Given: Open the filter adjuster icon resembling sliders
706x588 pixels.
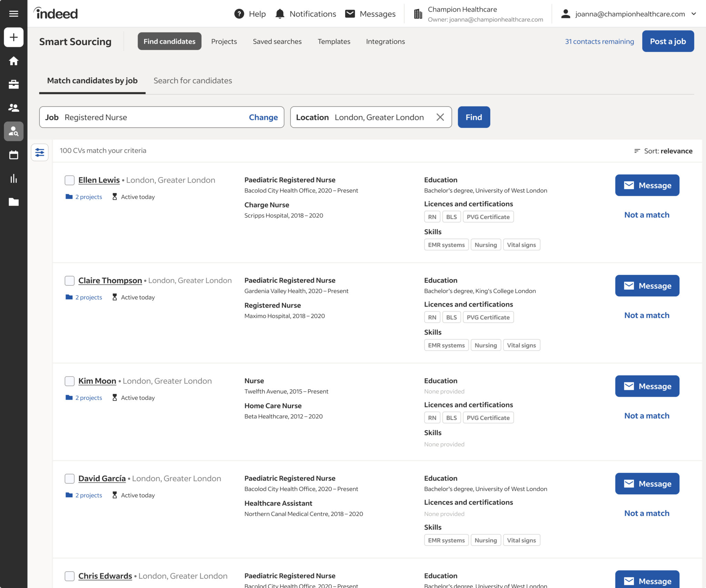Looking at the screenshot, I should (40, 152).
